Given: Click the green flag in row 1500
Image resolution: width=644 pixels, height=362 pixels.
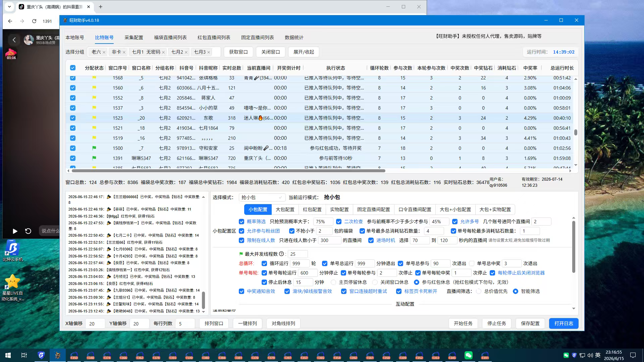Looking at the screenshot, I should coord(94,148).
